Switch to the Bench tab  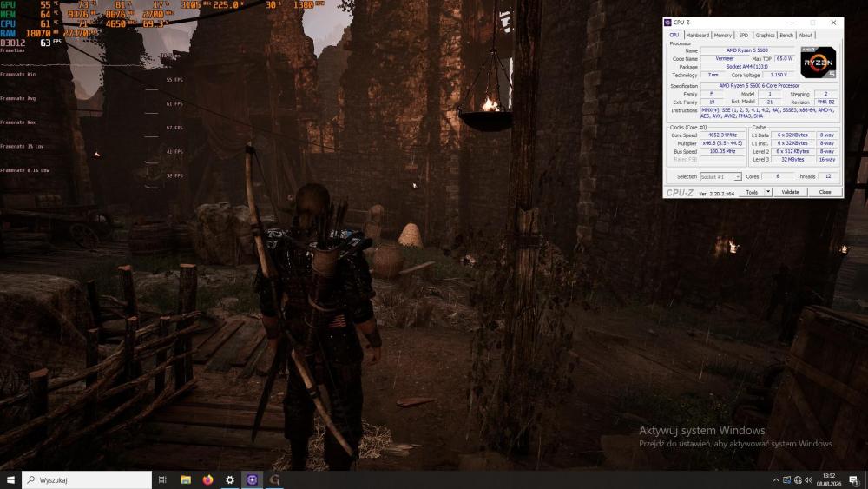(x=786, y=36)
